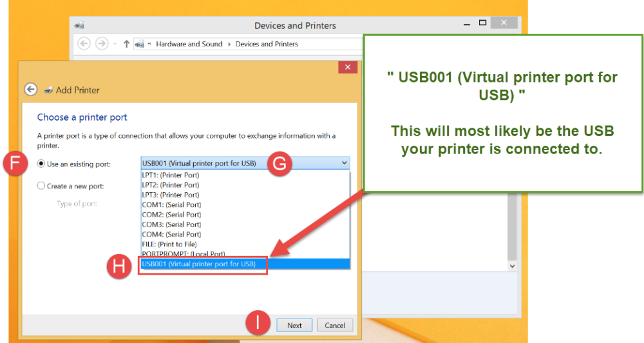Image resolution: width=644 pixels, height=343 pixels.
Task: Cancel the Add Printer wizard
Action: [x=335, y=326]
